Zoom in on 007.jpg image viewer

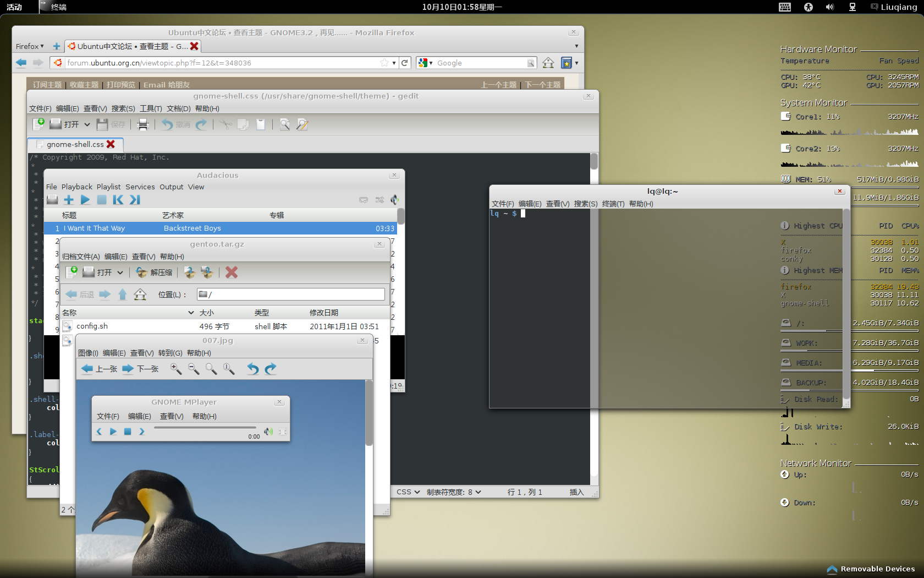176,369
